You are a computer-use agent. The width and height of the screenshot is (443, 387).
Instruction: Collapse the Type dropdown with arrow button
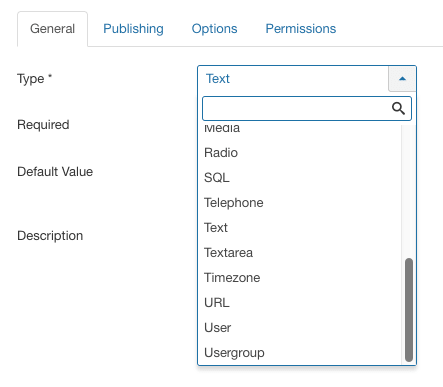coord(402,79)
